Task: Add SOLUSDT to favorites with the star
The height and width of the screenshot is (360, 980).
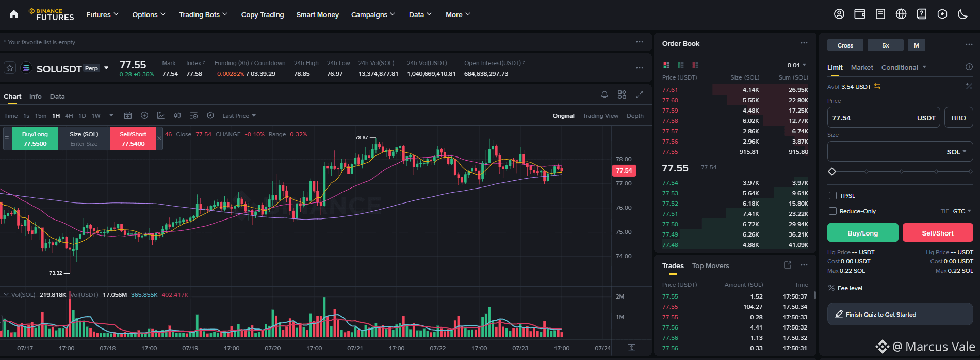Action: 9,68
